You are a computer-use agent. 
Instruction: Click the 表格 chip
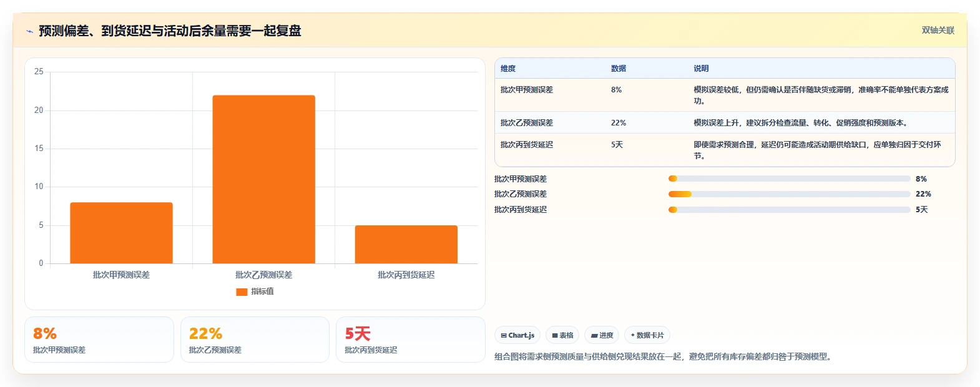click(x=562, y=335)
